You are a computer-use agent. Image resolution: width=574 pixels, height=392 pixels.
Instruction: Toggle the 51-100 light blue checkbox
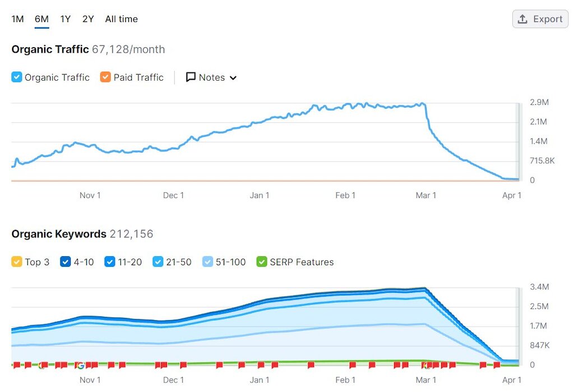(207, 262)
